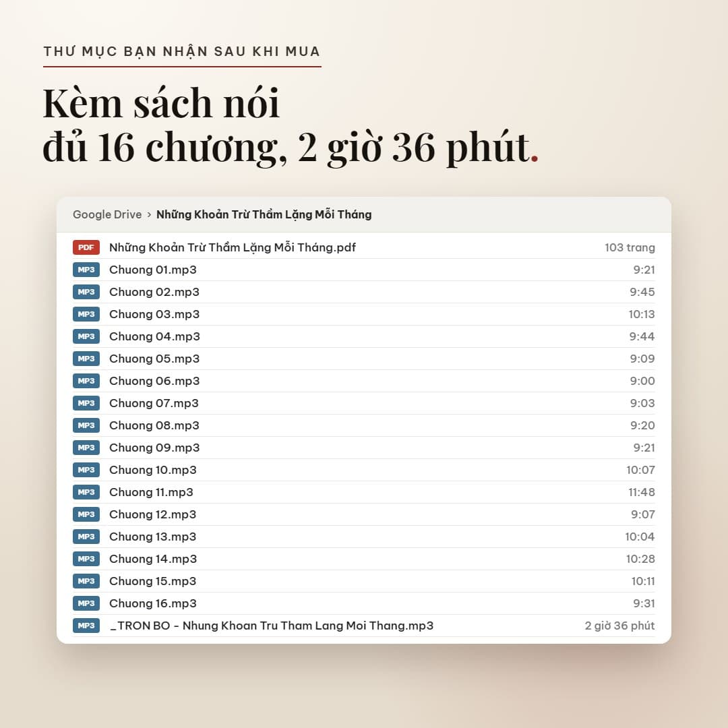Click the 103 trang page count
This screenshot has width=728, height=728.
pyautogui.click(x=630, y=248)
